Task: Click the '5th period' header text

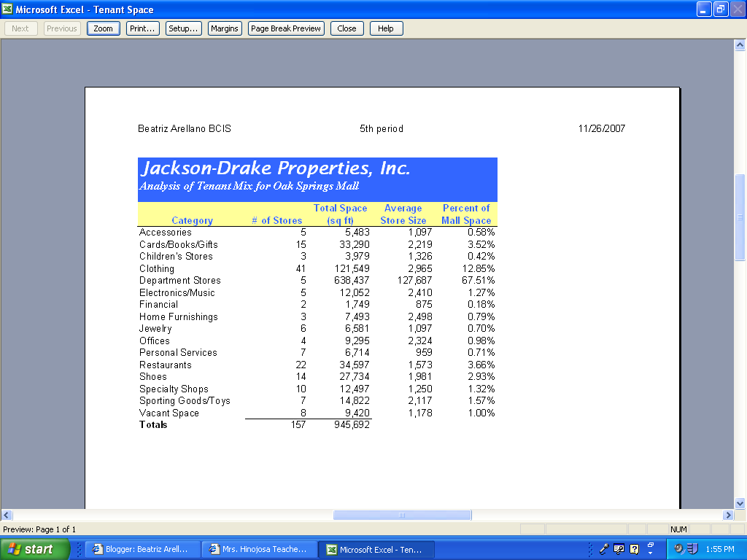Action: click(381, 128)
